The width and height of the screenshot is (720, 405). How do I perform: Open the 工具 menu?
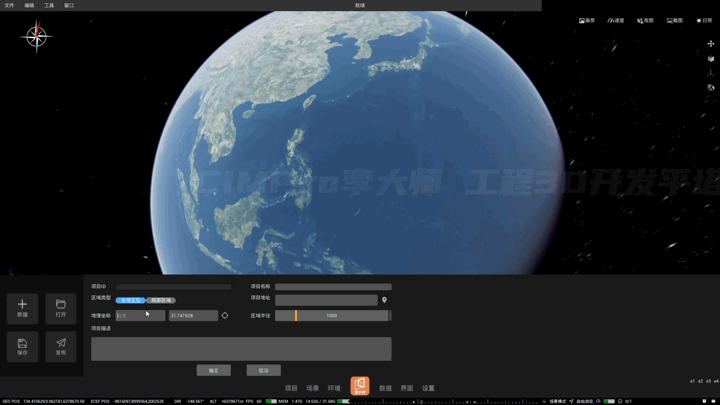(49, 6)
